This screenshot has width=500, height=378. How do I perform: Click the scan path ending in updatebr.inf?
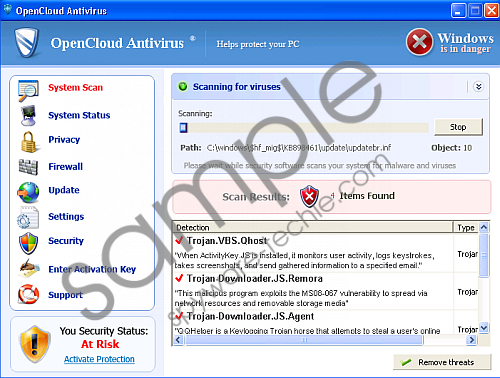coord(299,148)
